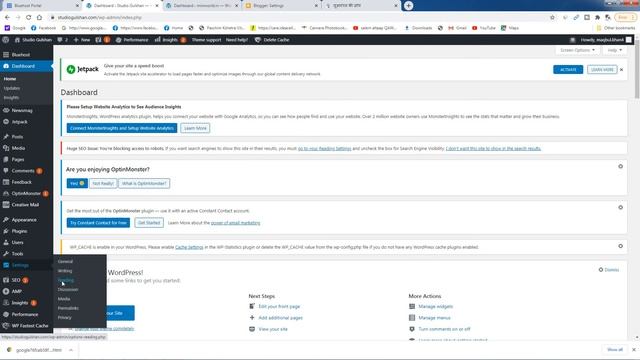Click Connect MonsterInsights and Setup Website Analytics
Viewport: 640px width, 360px height.
coord(122,128)
